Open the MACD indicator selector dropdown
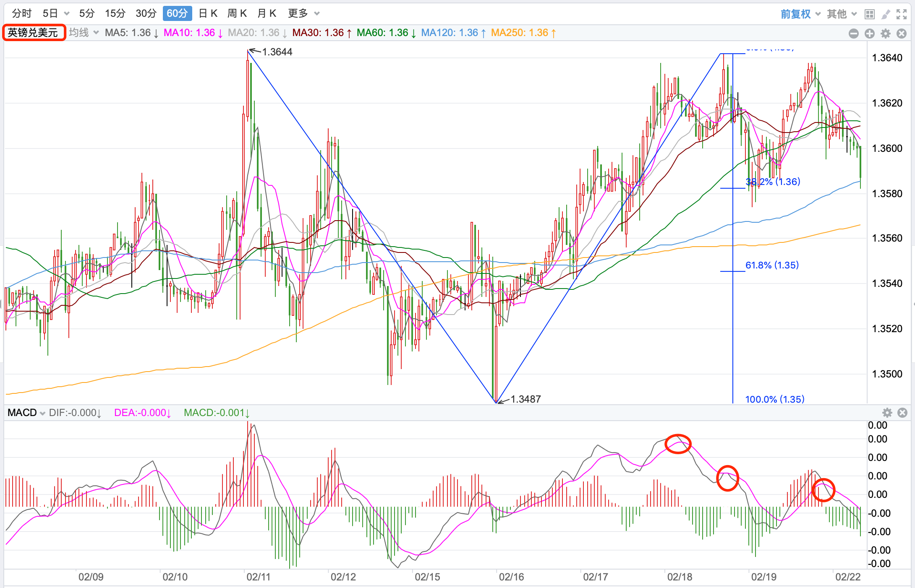This screenshot has width=915, height=588. click(x=26, y=413)
